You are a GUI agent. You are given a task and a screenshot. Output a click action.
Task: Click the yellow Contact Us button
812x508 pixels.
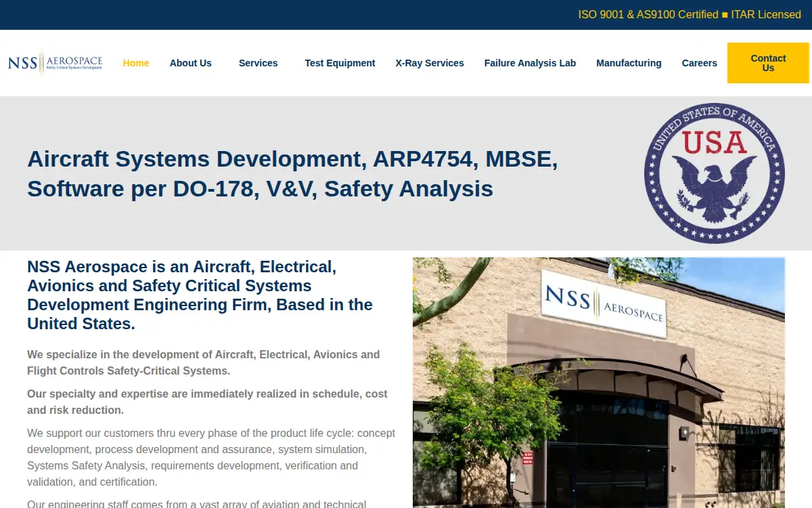tap(768, 63)
